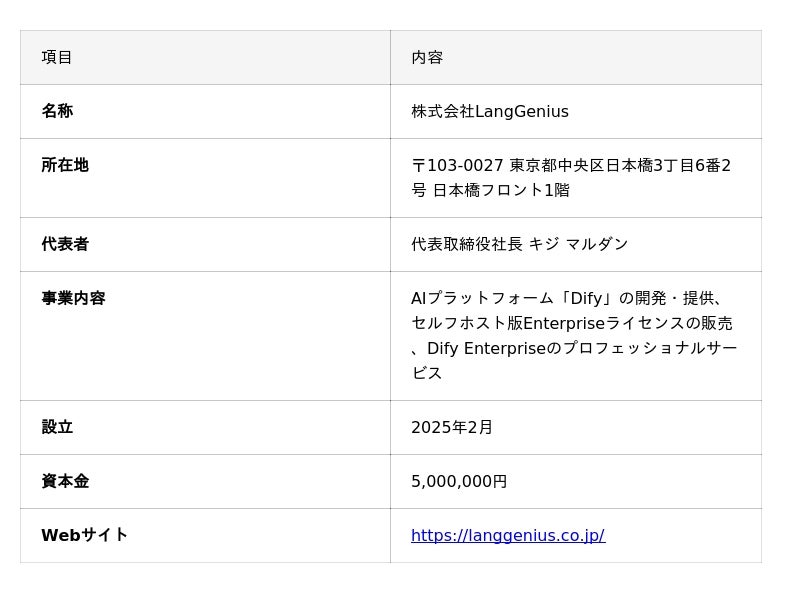Click the Webサイト row label

click(x=205, y=536)
